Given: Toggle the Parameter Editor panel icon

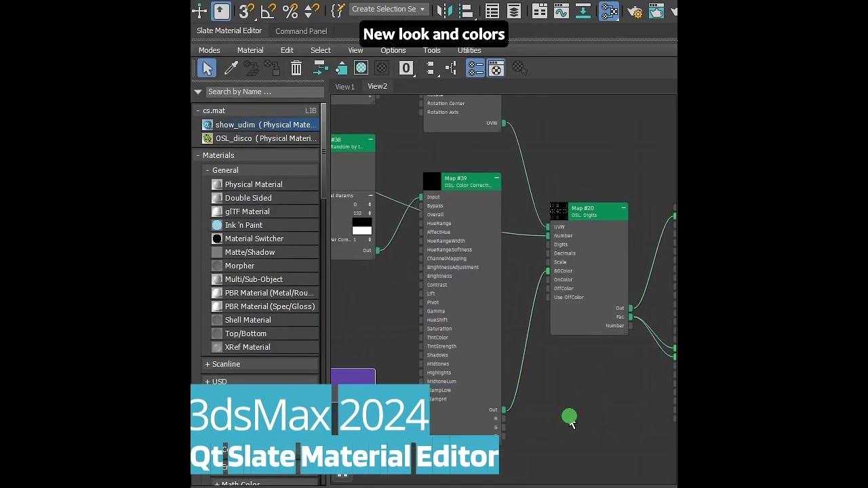Looking at the screenshot, I should pyautogui.click(x=496, y=68).
